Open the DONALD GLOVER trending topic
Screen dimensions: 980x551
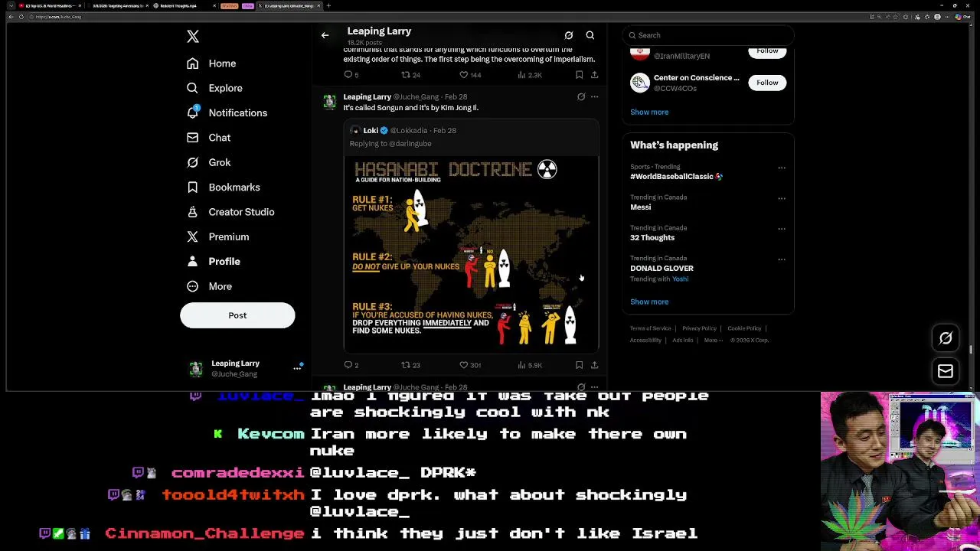tap(661, 269)
